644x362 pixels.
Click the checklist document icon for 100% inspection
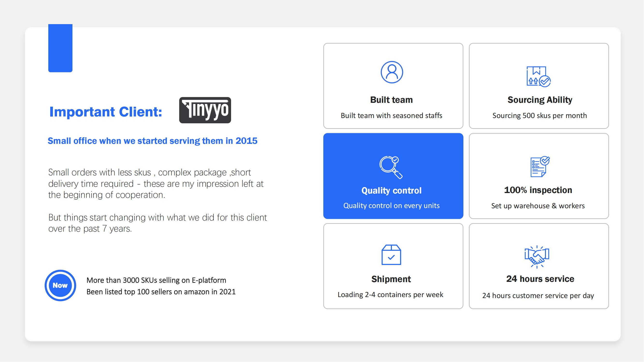tap(539, 167)
